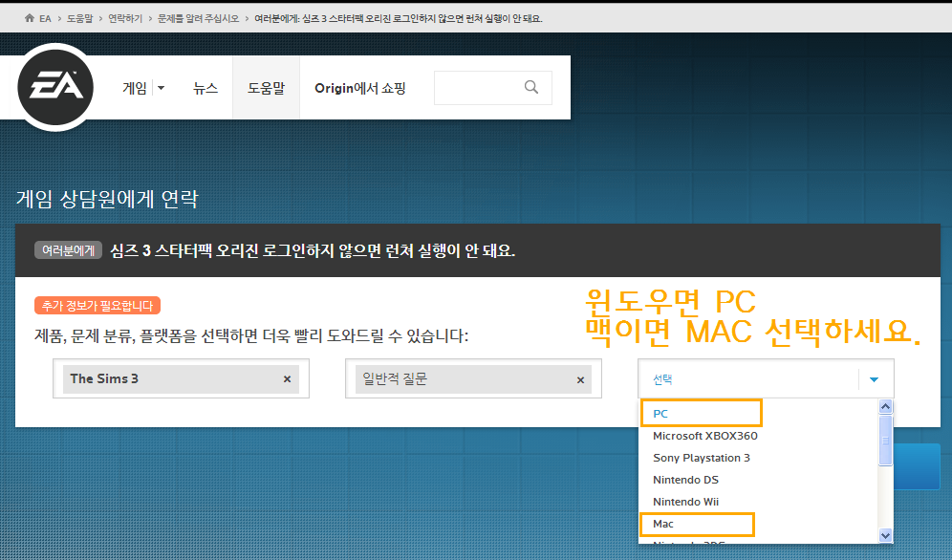This screenshot has width=952, height=560.
Task: Click the 문제를 알려 주십시오 breadcrumb
Action: pyautogui.click(x=199, y=19)
